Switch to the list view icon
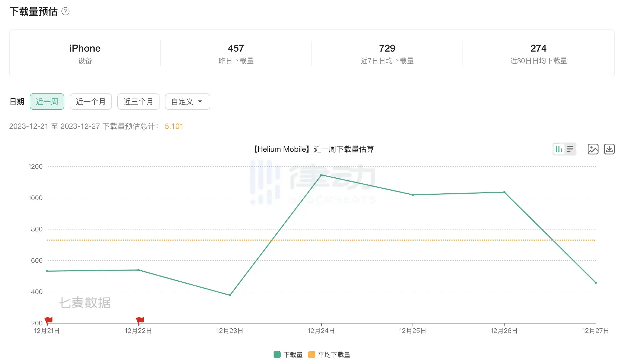This screenshot has height=364, width=625. (x=570, y=149)
